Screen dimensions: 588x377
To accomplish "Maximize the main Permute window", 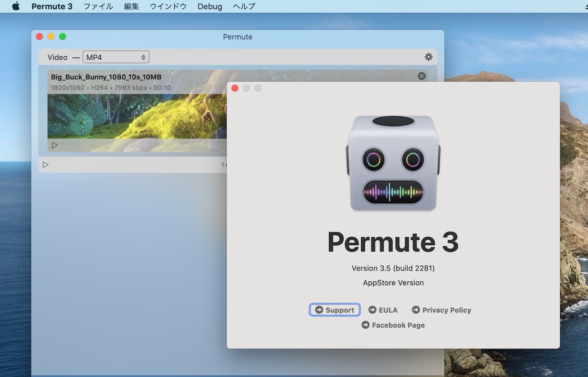I will coord(63,37).
